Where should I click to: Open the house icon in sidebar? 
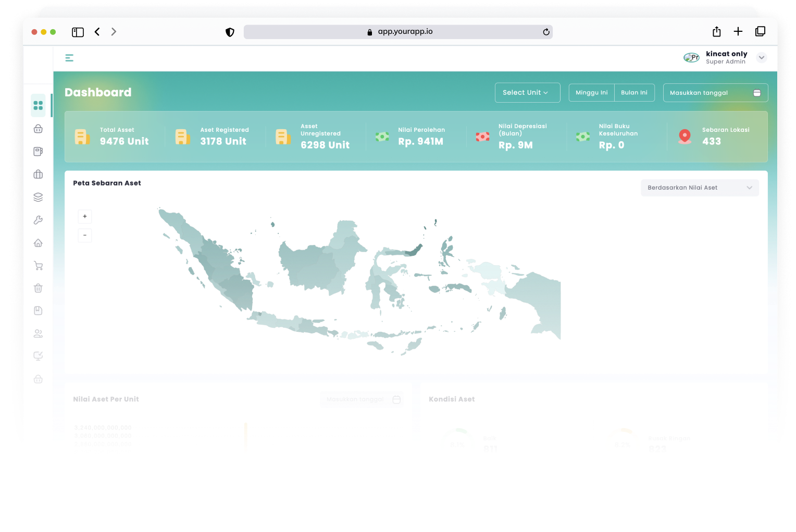click(x=38, y=243)
